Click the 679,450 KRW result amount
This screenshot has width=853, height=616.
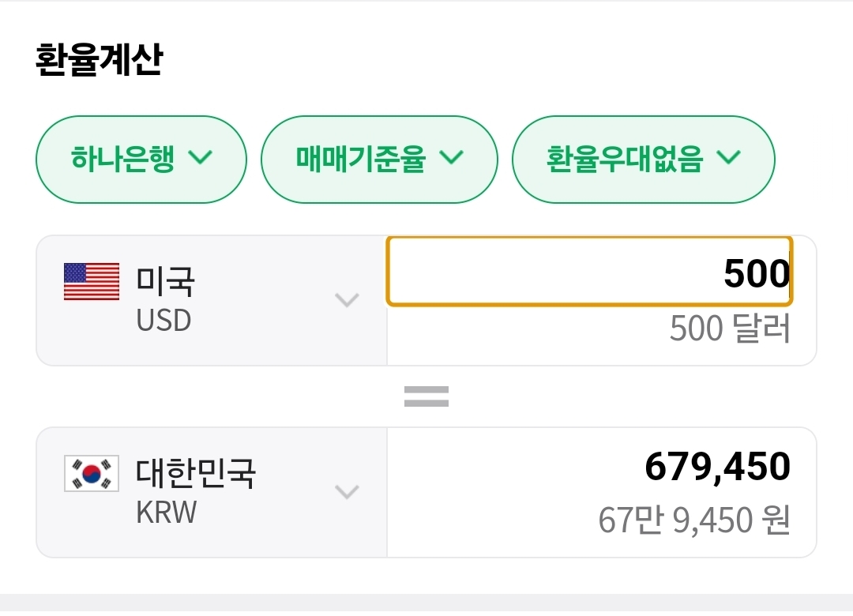point(717,467)
